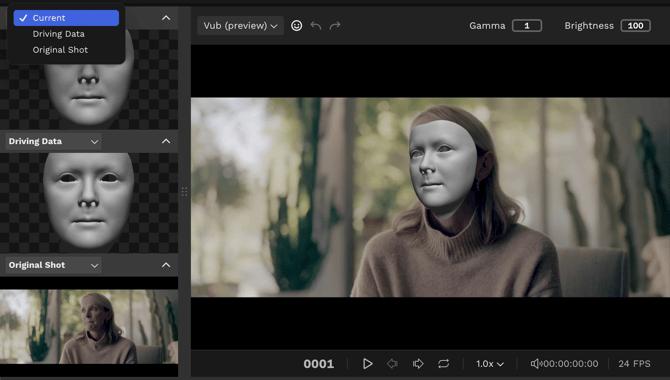Click the 24 FPS label
Viewport: 670px width, 380px height.
(634, 364)
